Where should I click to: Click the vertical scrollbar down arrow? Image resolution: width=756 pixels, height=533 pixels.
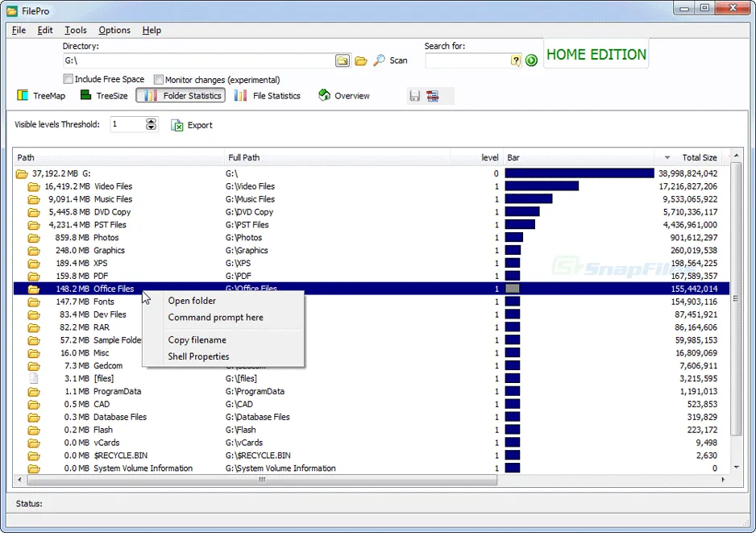(x=736, y=467)
